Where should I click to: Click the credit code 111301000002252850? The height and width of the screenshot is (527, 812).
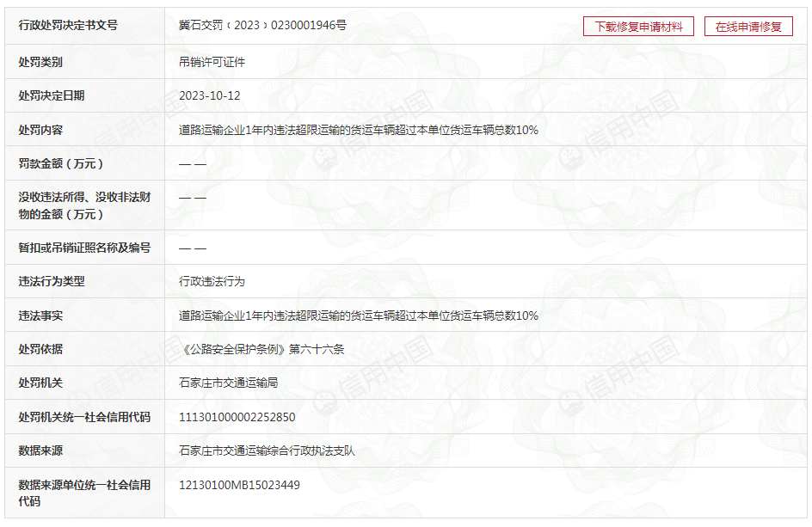[237, 417]
